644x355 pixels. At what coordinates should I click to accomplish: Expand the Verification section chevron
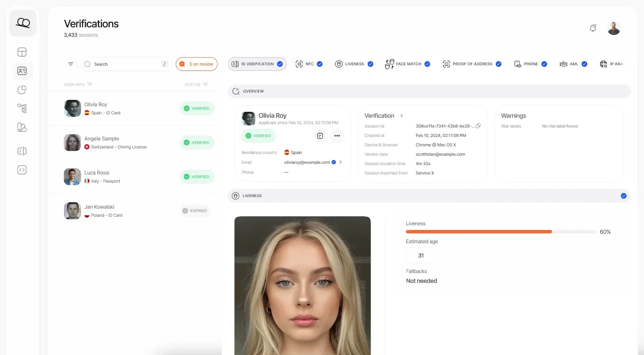click(401, 115)
